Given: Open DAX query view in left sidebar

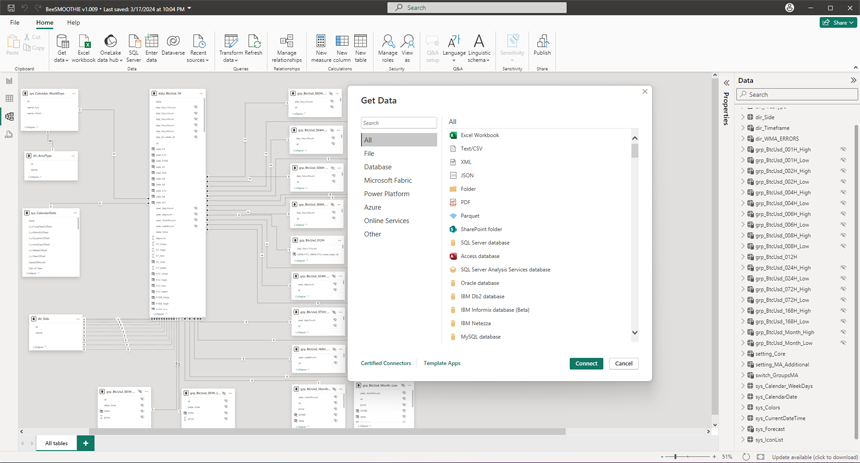Looking at the screenshot, I should (x=9, y=134).
